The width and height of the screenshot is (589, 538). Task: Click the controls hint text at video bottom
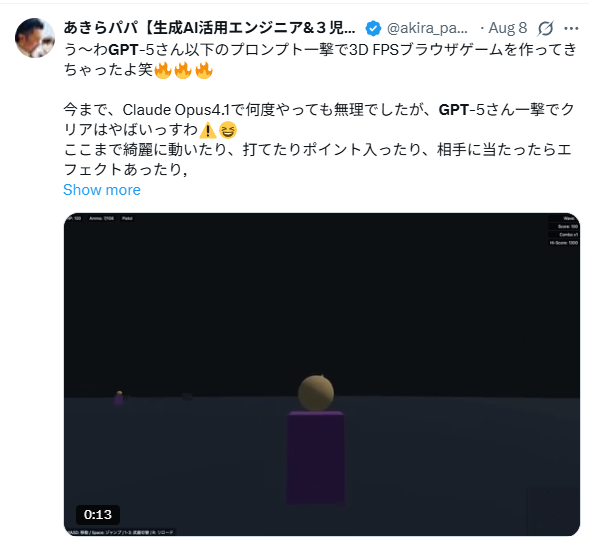121,532
